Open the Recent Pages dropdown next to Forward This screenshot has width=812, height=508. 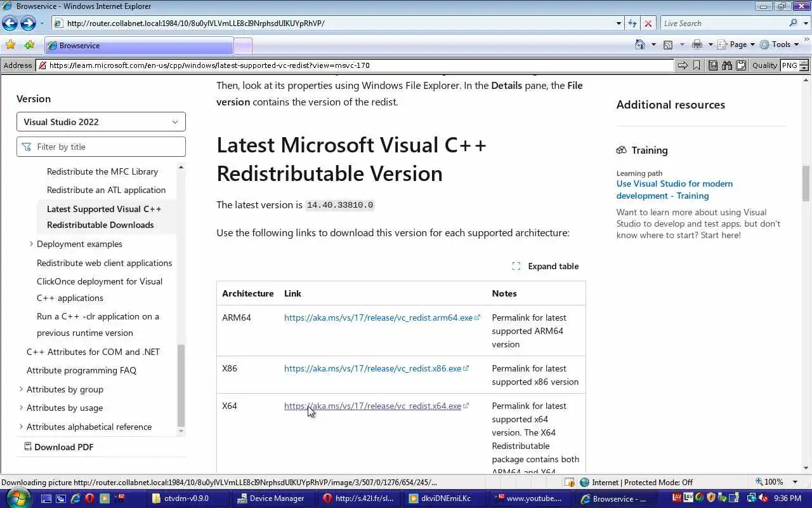(42, 23)
